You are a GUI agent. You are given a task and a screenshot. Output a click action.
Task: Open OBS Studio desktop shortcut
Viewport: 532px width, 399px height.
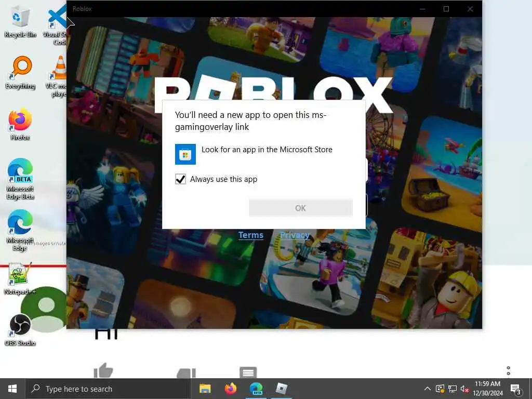click(x=20, y=330)
